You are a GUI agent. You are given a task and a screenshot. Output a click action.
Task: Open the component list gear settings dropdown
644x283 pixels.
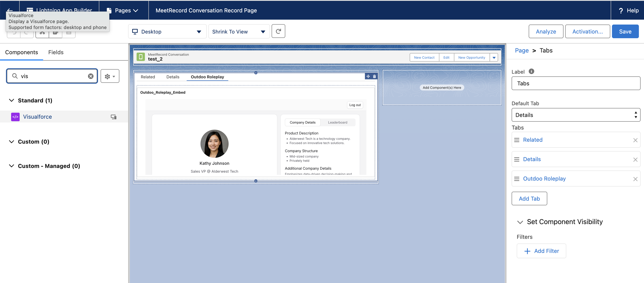click(x=110, y=76)
